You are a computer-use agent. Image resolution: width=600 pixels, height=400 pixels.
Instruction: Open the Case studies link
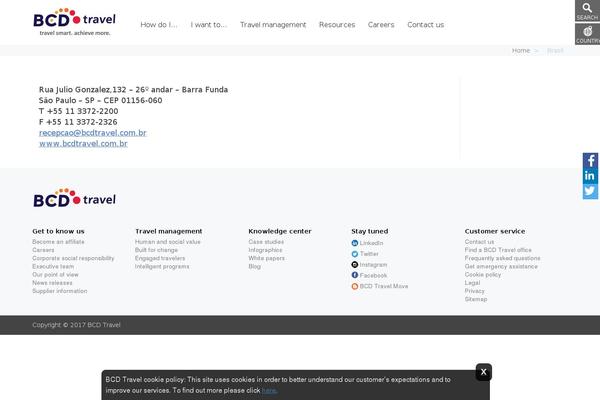coord(266,242)
